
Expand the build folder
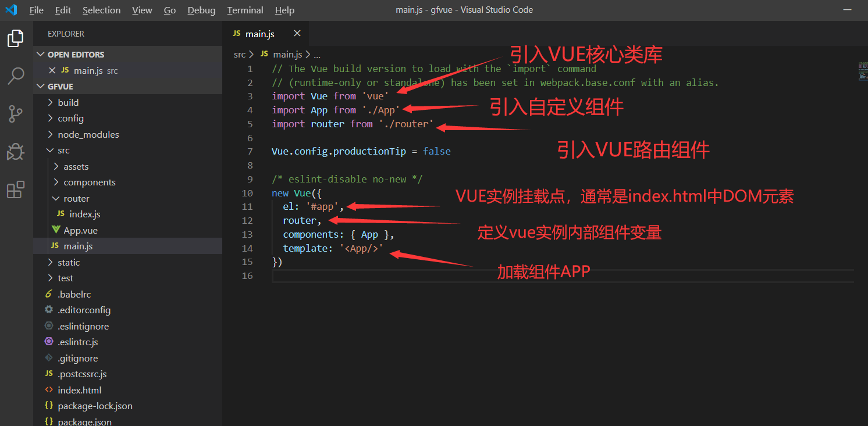pyautogui.click(x=127, y=102)
